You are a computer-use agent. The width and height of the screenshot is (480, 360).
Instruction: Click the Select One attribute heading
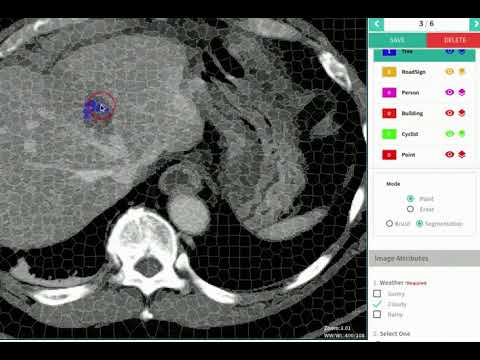click(x=395, y=334)
